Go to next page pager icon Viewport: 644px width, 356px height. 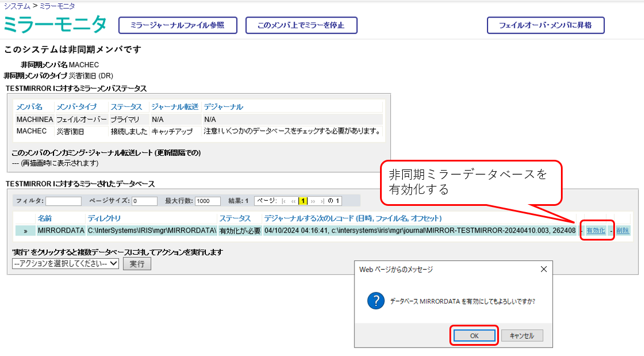coord(312,201)
